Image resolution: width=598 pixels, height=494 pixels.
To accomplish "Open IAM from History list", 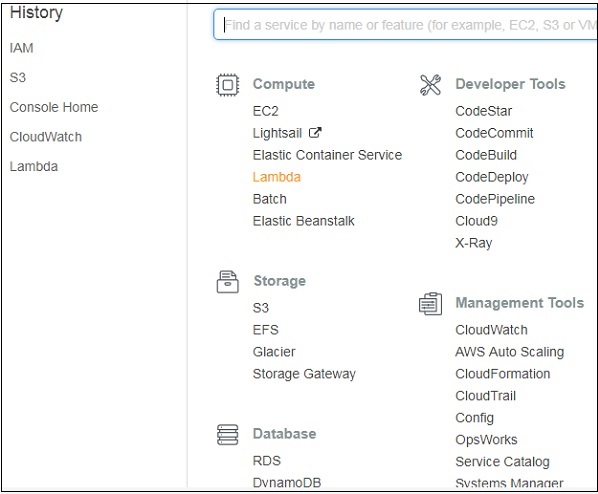I will click(x=21, y=48).
